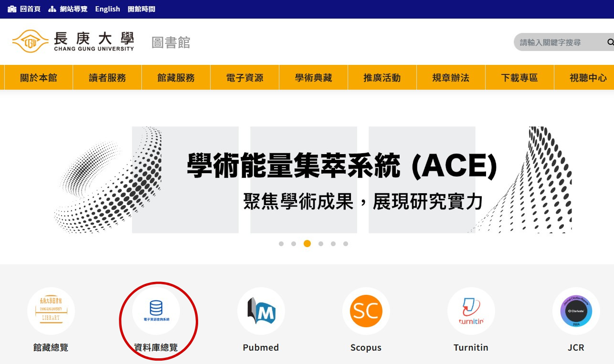Screen dimensions: 614x364
Task: Open the Turnitin icon
Action: (471, 311)
